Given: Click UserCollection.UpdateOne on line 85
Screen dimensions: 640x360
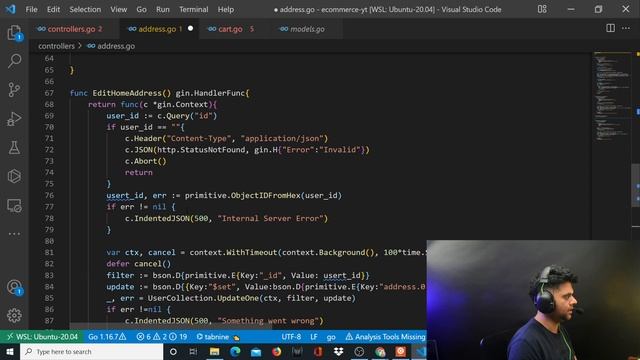Looking at the screenshot, I should click(203, 298).
